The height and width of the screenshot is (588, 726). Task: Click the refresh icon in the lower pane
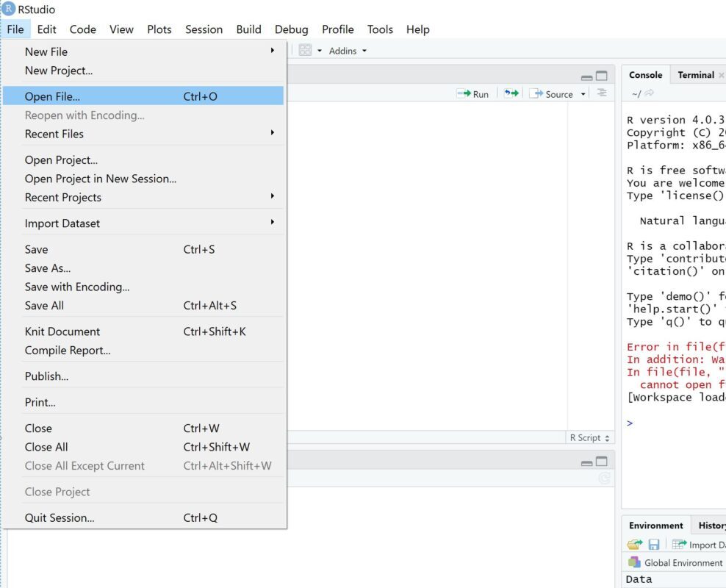(x=604, y=478)
